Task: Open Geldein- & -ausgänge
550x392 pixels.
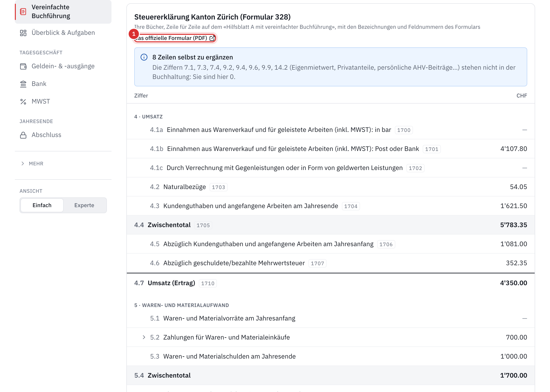Action: (63, 66)
